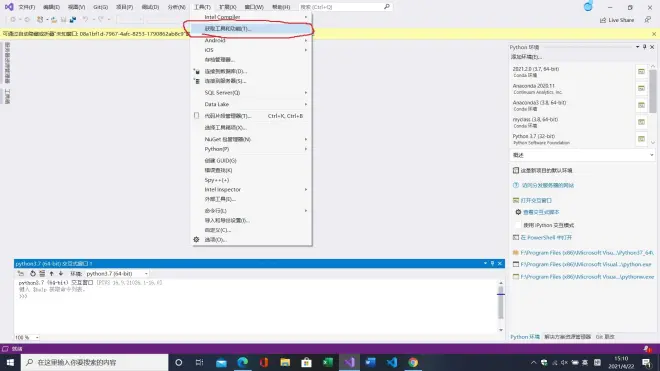Open the 概述 dropdown in Python 环境 panel

point(583,155)
